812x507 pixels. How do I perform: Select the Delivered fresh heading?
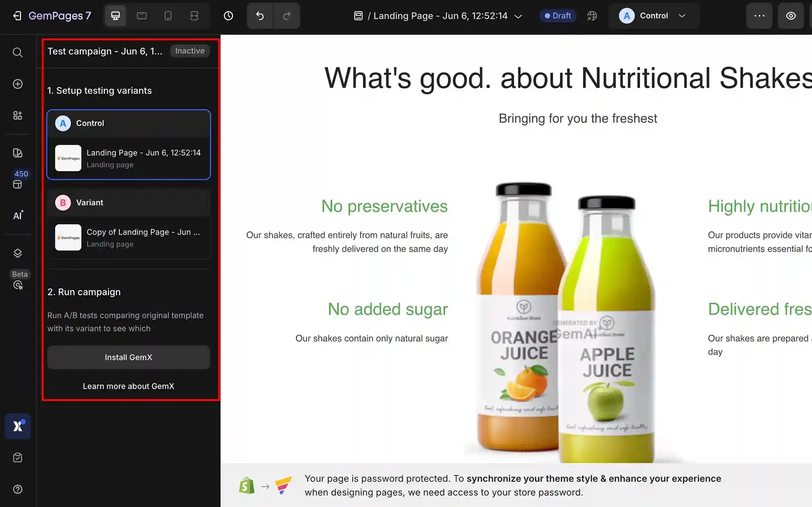pyautogui.click(x=760, y=309)
